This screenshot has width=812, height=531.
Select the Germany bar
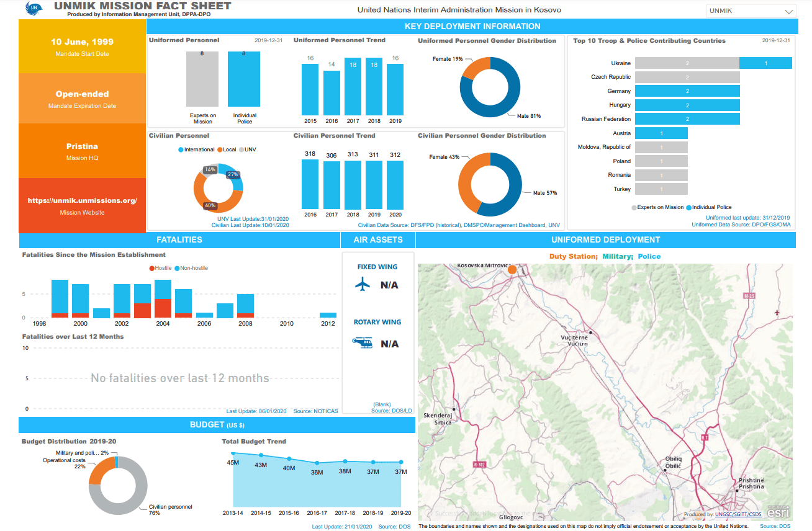tap(688, 91)
